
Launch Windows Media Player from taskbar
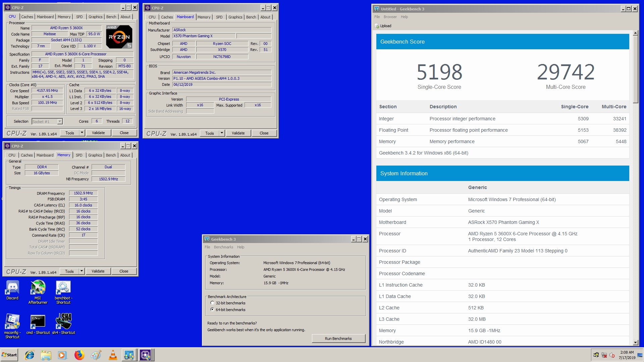click(x=62, y=355)
